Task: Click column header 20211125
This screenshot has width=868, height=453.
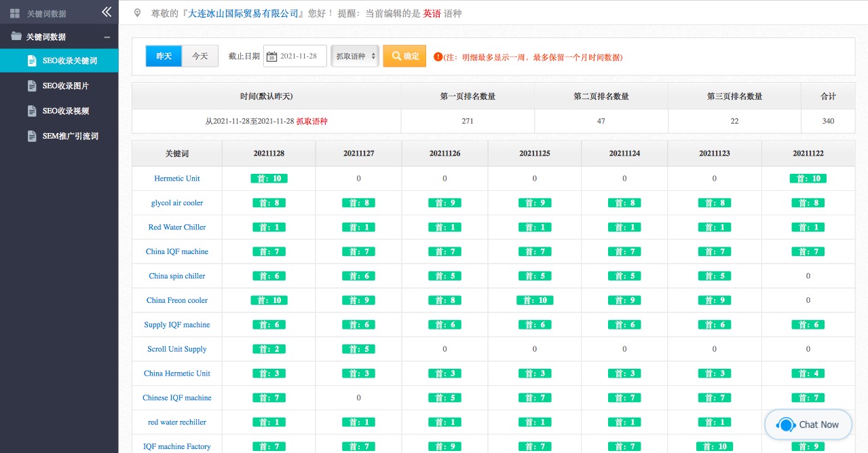Action: (x=535, y=153)
